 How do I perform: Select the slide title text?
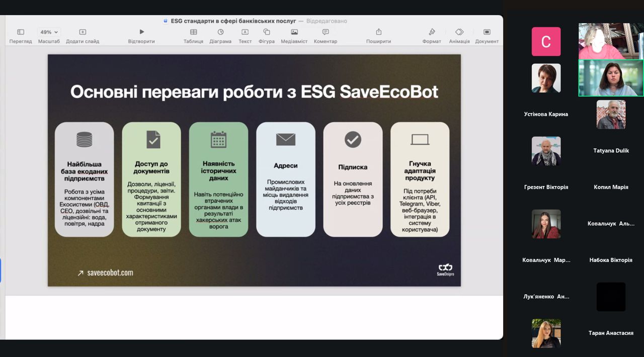[x=254, y=92]
